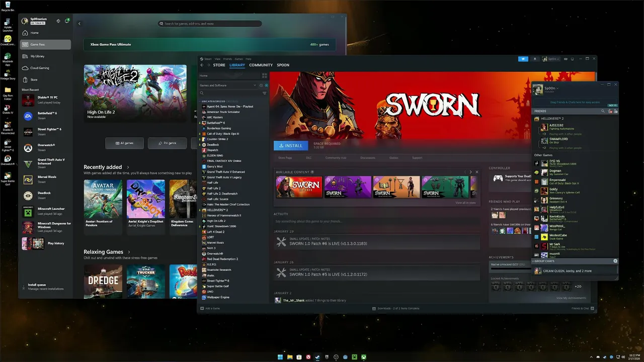The width and height of the screenshot is (644, 362).
Task: Click the Xbox app search field
Action: (210, 24)
